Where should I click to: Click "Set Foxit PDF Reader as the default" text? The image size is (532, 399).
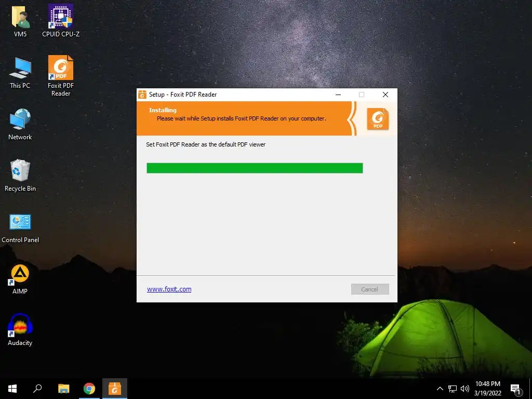tap(206, 144)
